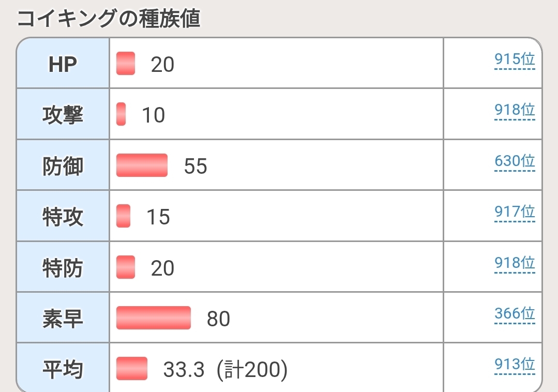Image resolution: width=558 pixels, height=392 pixels.
Task: Click the 特防 stat bar
Action: [126, 267]
